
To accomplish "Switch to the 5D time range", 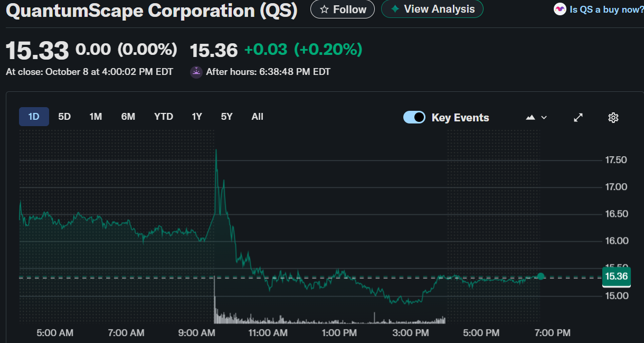I will point(64,117).
